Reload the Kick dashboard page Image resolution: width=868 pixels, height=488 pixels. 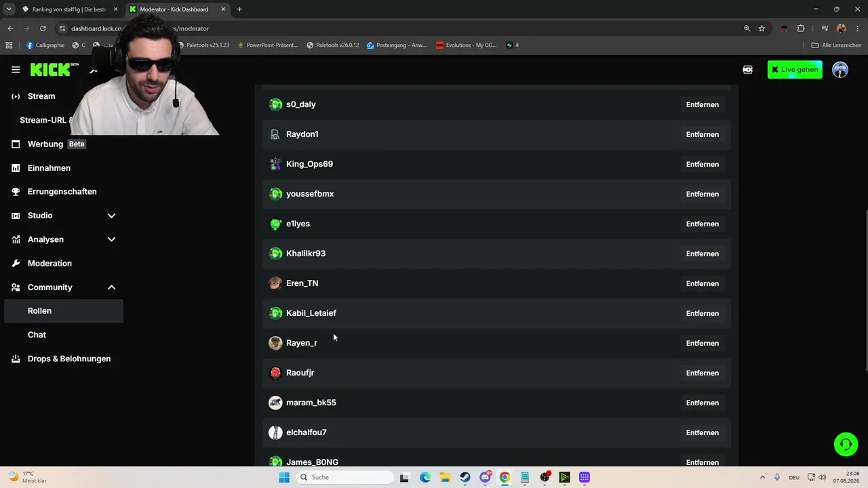(x=43, y=28)
